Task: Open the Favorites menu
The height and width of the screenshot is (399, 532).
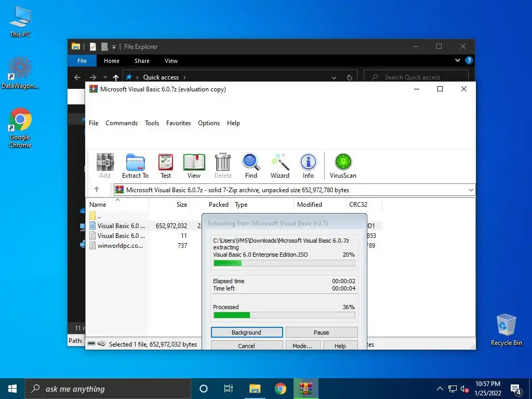Action: pyautogui.click(x=179, y=123)
